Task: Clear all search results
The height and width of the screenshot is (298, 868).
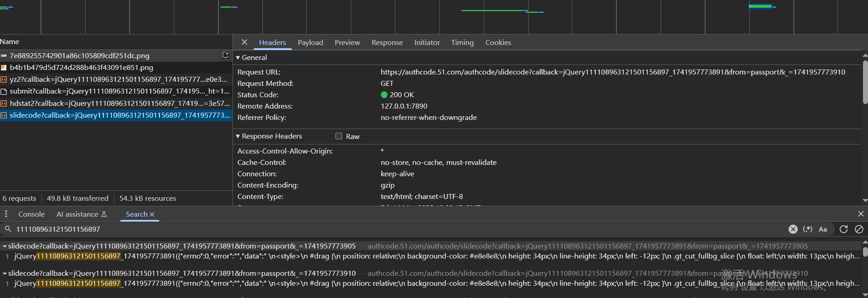Action: point(859,229)
